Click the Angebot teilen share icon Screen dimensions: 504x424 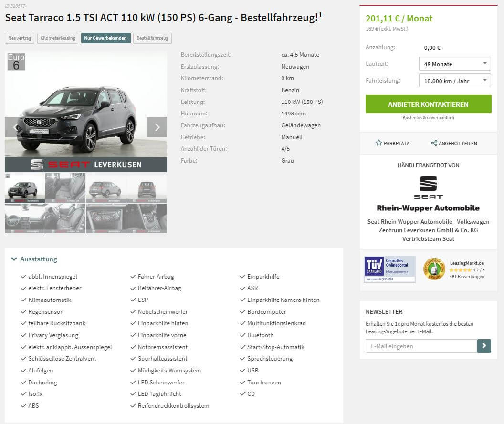point(434,143)
